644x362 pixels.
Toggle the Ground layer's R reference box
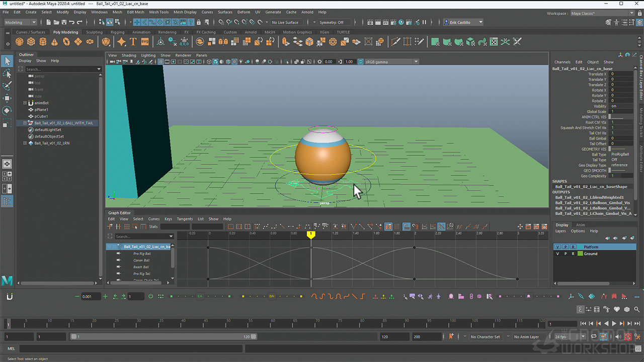(573, 254)
